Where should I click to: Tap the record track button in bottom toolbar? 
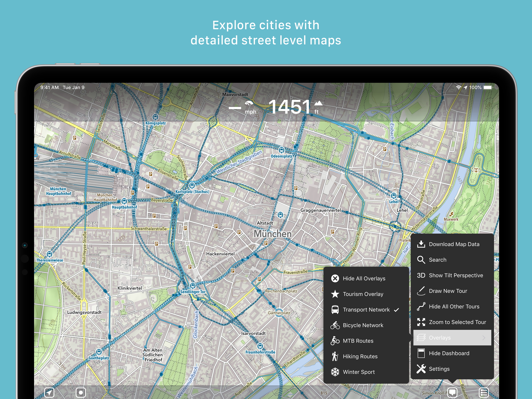point(81,393)
